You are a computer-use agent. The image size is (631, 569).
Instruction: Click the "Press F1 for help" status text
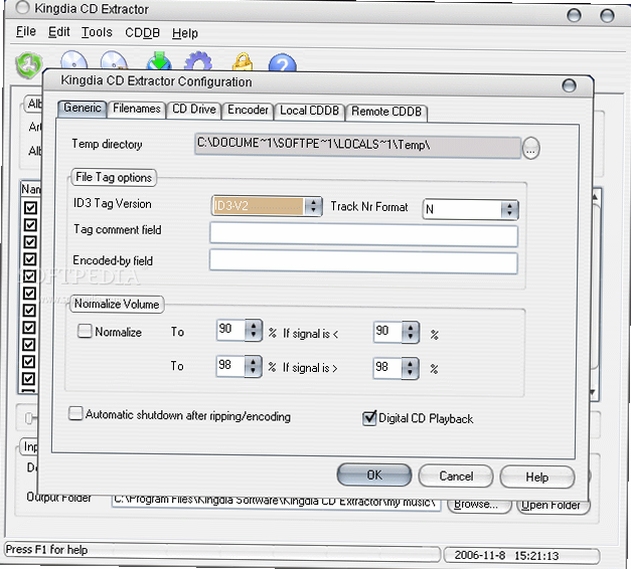46,550
